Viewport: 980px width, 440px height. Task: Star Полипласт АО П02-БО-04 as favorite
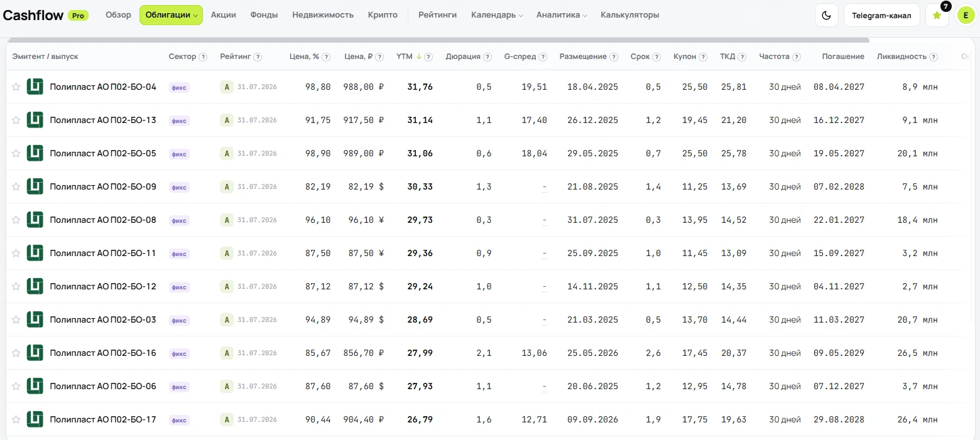tap(16, 87)
